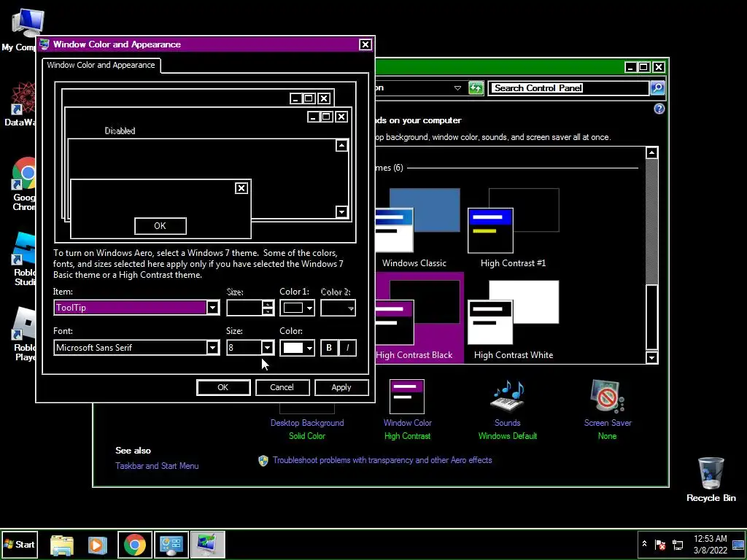Screen dimensions: 747x560
Task: Click the preview scrollbar down arrow
Action: [341, 211]
